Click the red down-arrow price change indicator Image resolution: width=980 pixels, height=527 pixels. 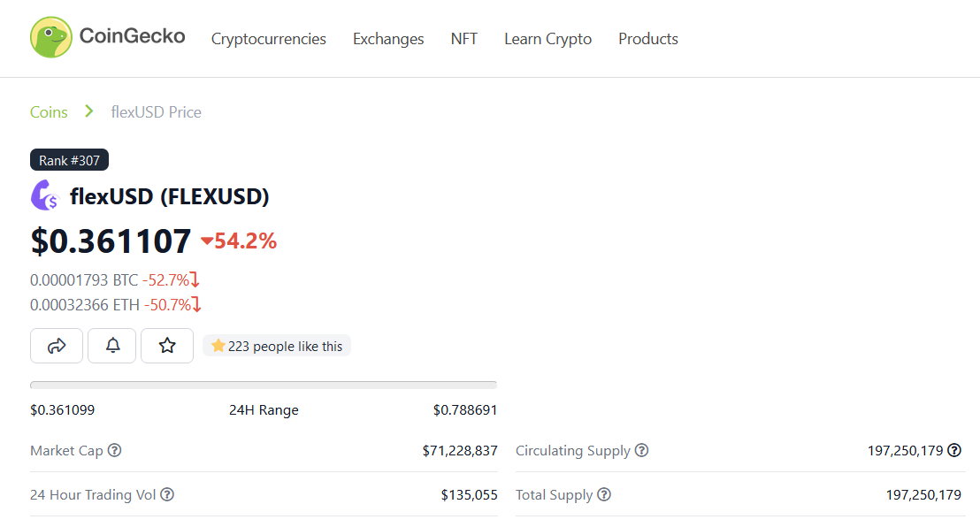point(207,241)
